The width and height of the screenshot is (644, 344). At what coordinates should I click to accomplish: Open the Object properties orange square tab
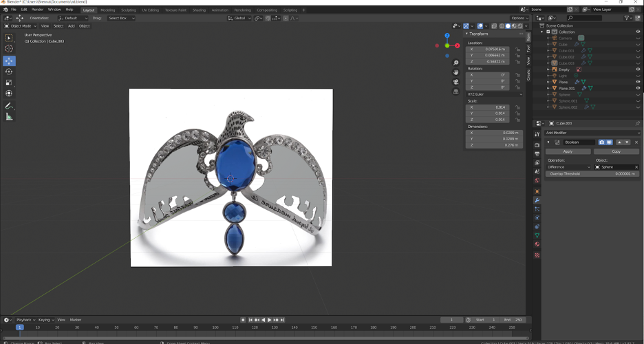click(x=537, y=192)
